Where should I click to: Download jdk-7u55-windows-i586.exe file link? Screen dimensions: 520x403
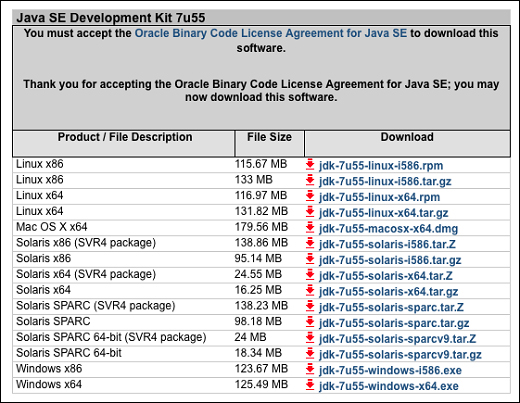click(390, 370)
